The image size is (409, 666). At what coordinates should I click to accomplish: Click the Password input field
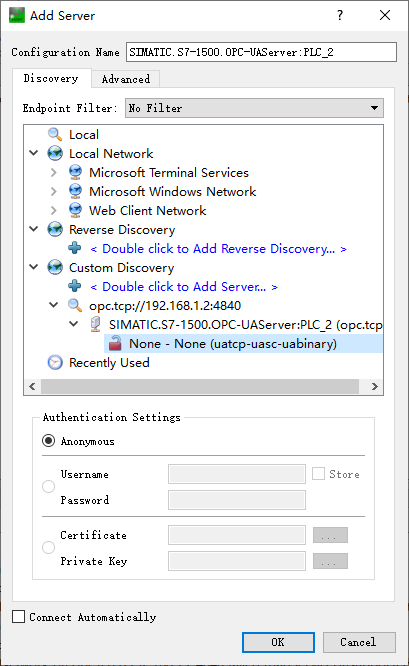coord(237,500)
